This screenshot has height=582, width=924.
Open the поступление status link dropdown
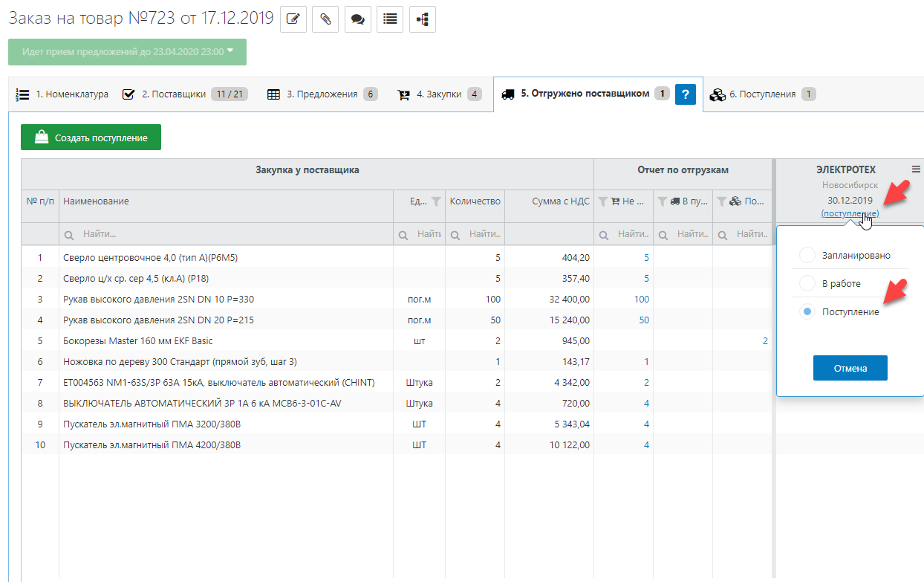click(x=850, y=214)
